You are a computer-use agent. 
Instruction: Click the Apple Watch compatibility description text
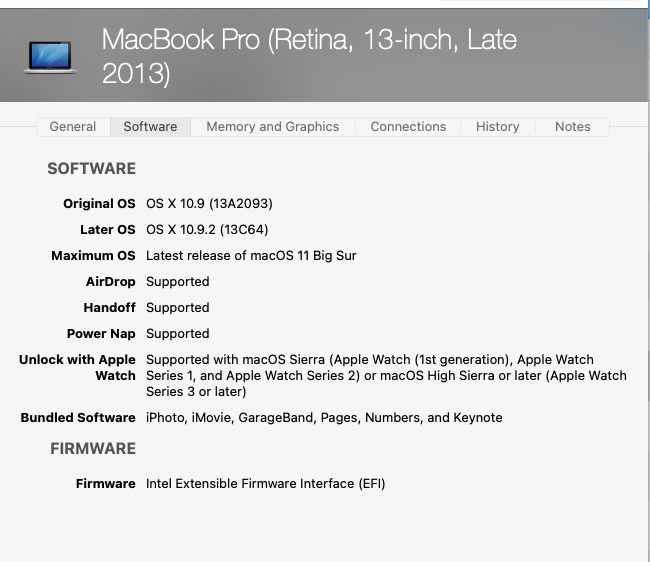click(386, 375)
